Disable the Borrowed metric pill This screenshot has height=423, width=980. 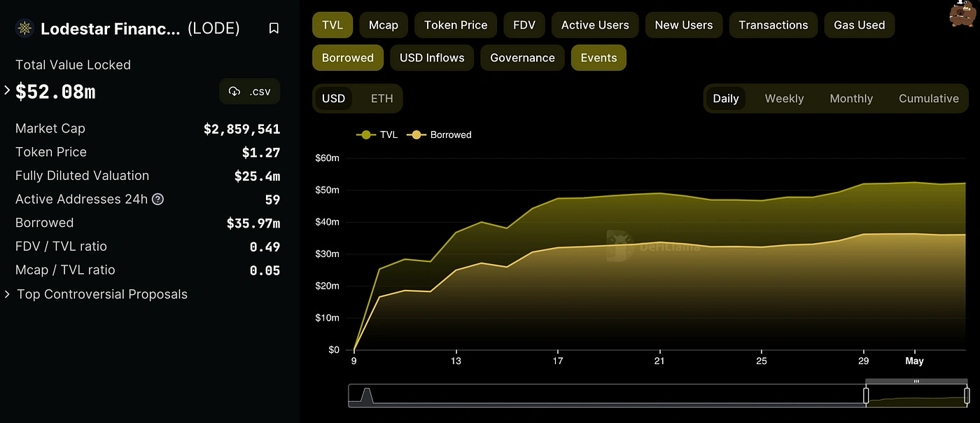tap(347, 57)
